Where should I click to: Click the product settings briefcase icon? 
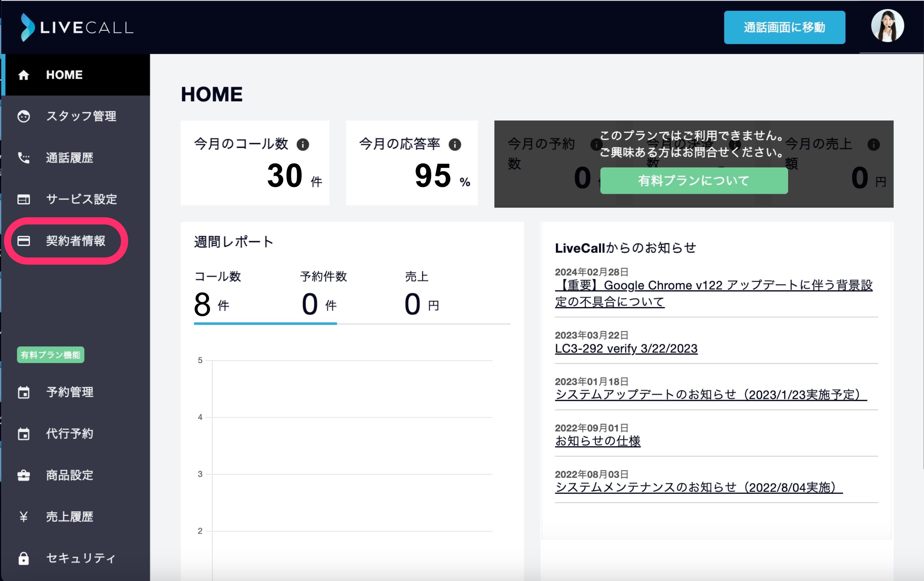[x=24, y=475]
